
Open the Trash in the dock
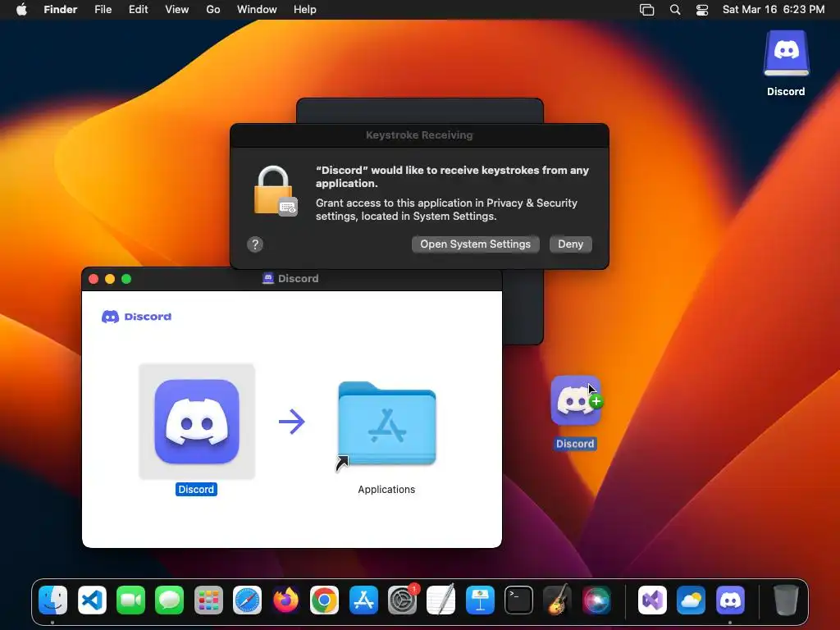click(786, 600)
